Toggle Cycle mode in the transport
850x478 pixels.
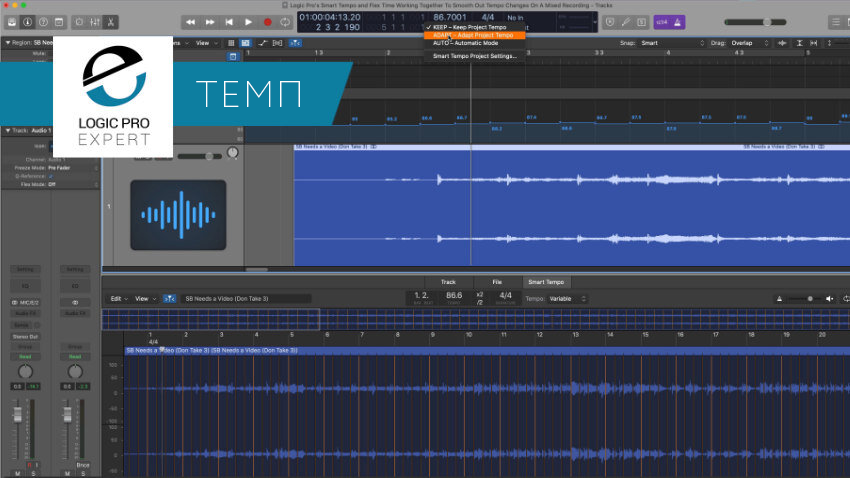[285, 22]
